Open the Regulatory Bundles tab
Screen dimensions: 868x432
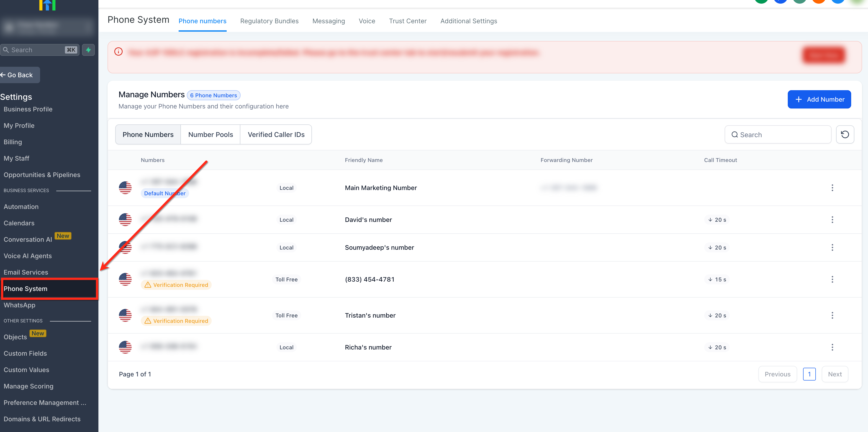269,21
